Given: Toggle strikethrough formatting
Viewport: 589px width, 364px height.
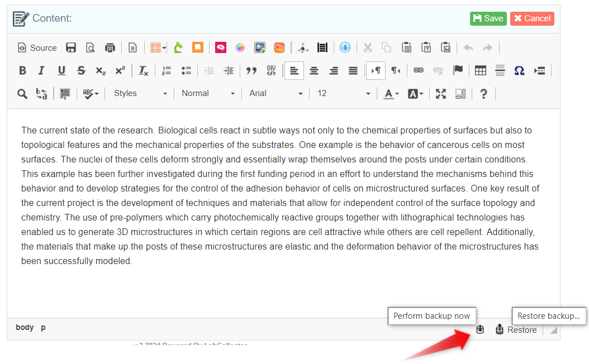Looking at the screenshot, I should (x=81, y=70).
